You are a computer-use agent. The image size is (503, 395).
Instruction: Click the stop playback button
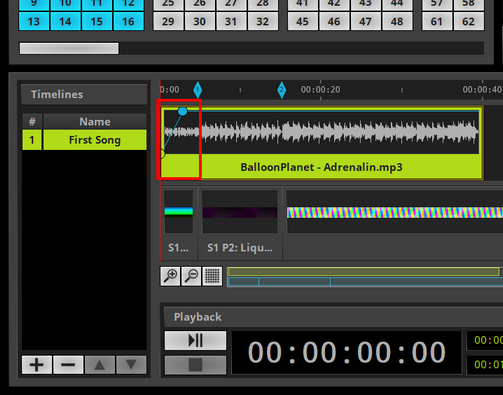click(x=195, y=365)
